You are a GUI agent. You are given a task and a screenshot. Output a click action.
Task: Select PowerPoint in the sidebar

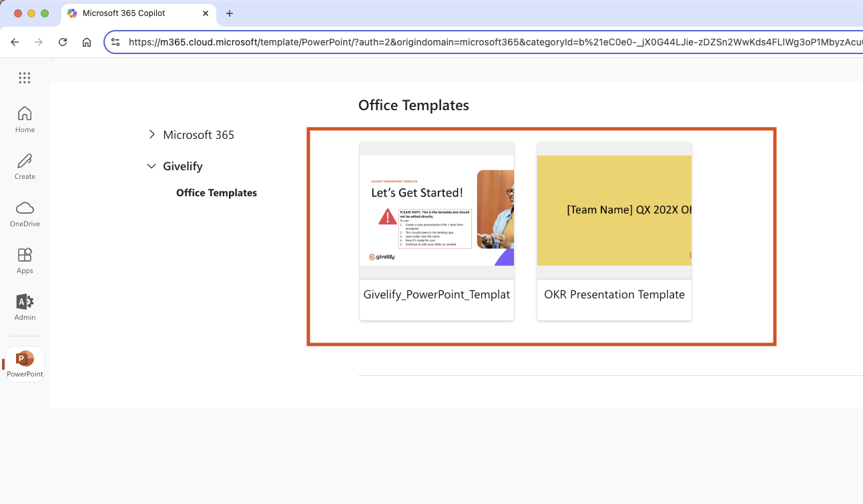pyautogui.click(x=25, y=364)
